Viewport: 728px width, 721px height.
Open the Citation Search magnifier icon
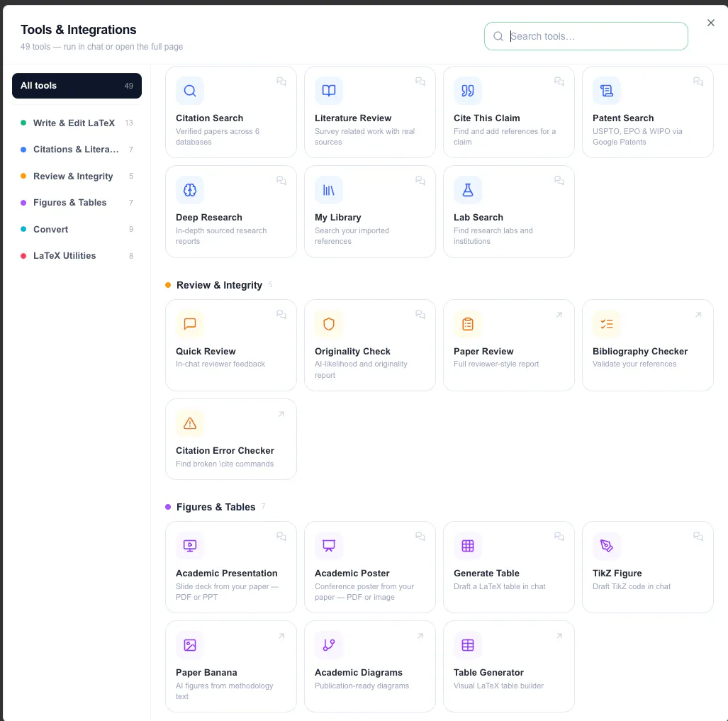click(189, 91)
